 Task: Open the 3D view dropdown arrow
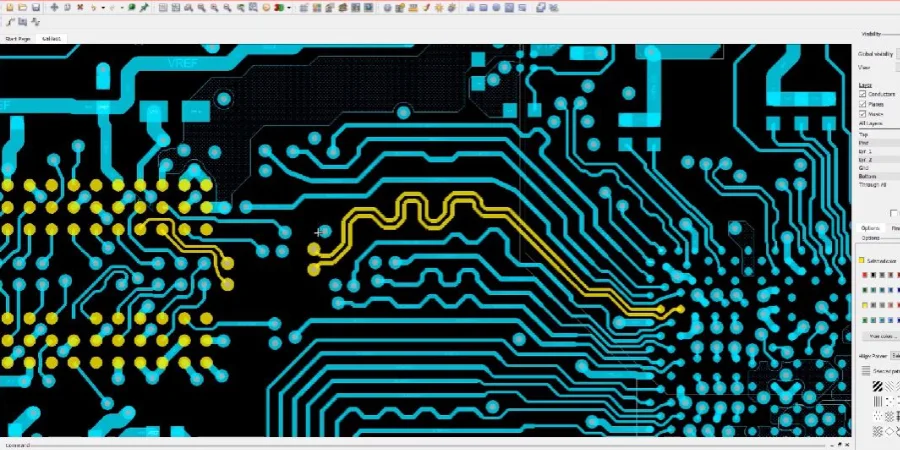click(289, 8)
